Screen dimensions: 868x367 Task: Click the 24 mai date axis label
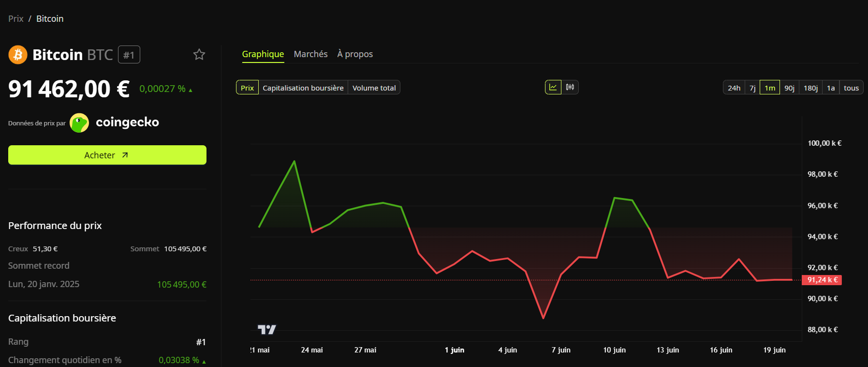312,350
